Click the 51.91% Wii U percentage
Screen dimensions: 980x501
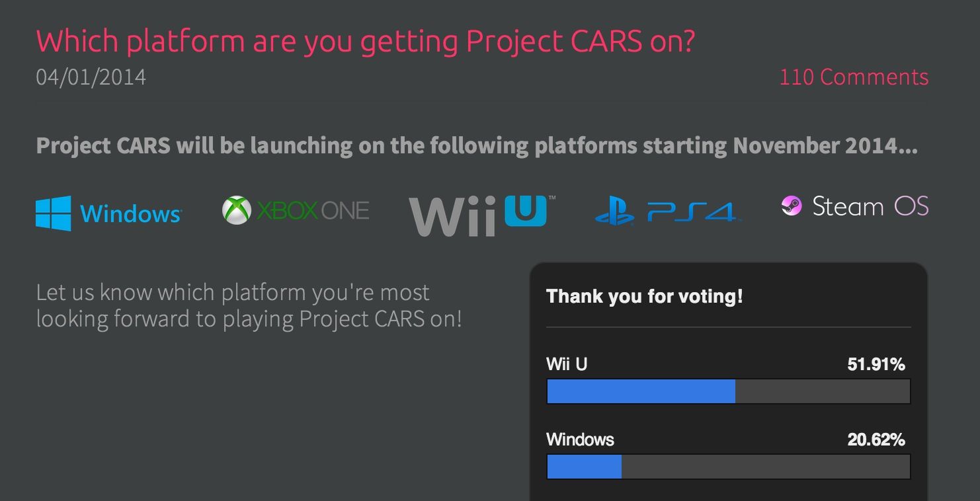click(876, 364)
